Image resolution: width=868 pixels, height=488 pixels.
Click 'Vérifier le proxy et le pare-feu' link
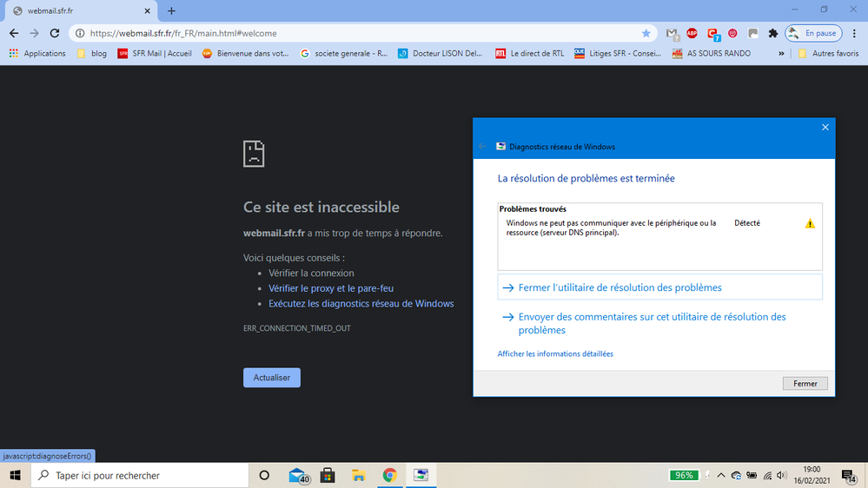coord(332,288)
